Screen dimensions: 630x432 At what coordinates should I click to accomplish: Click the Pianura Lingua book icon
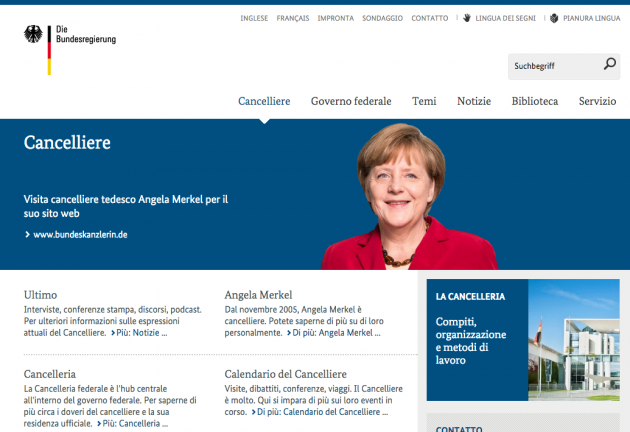click(x=554, y=18)
